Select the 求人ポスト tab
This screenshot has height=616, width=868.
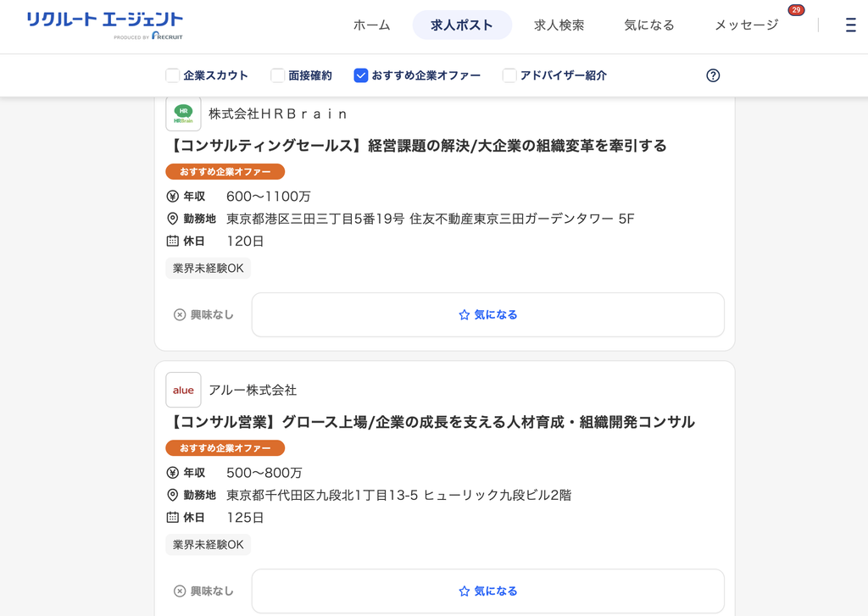(x=462, y=25)
